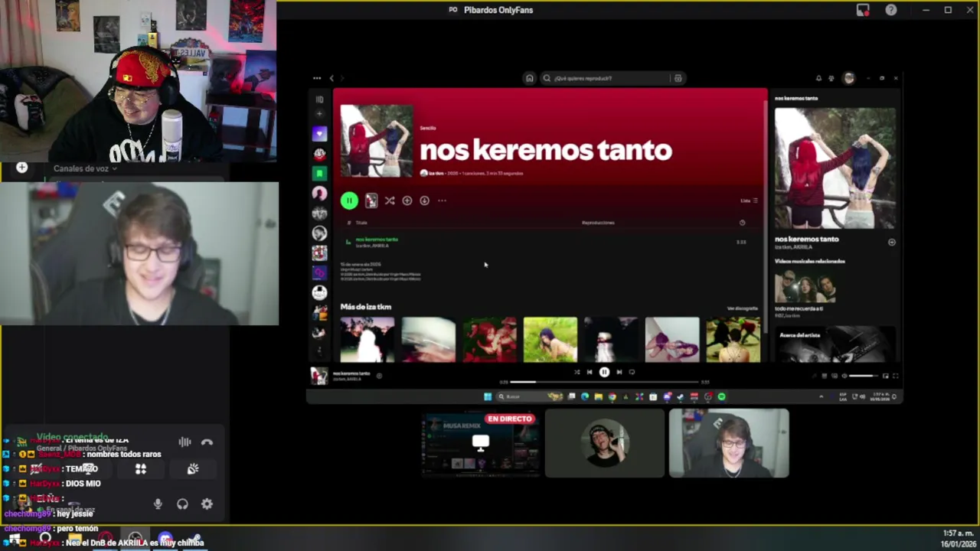Open Friends Activity icon in Spotify header

[x=831, y=78]
